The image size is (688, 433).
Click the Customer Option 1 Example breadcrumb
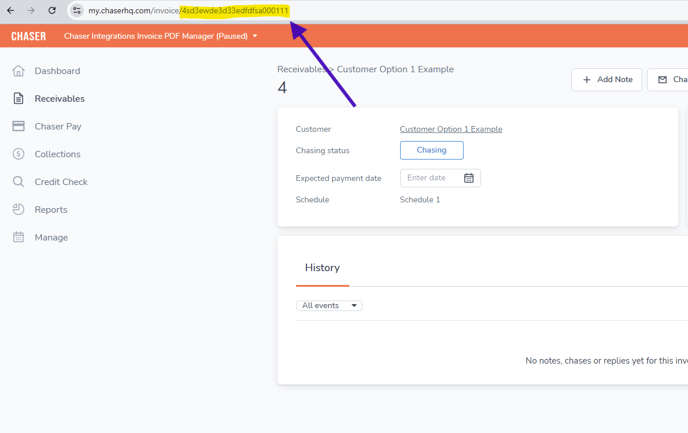click(395, 69)
